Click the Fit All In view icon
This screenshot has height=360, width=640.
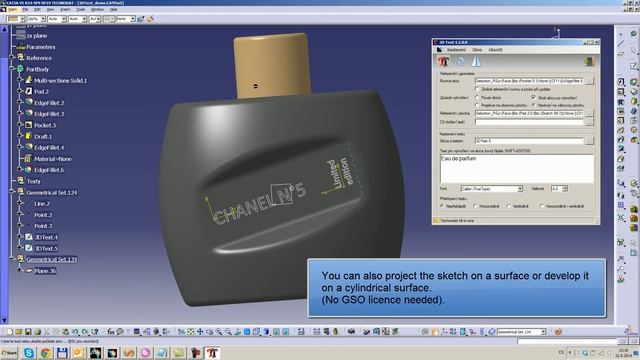pos(191,332)
